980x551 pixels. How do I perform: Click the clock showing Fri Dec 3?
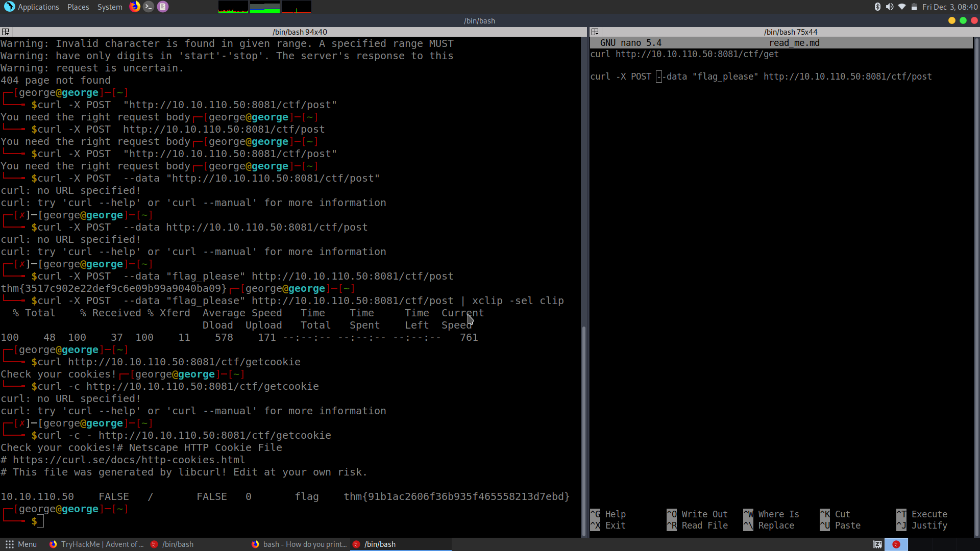click(x=949, y=7)
